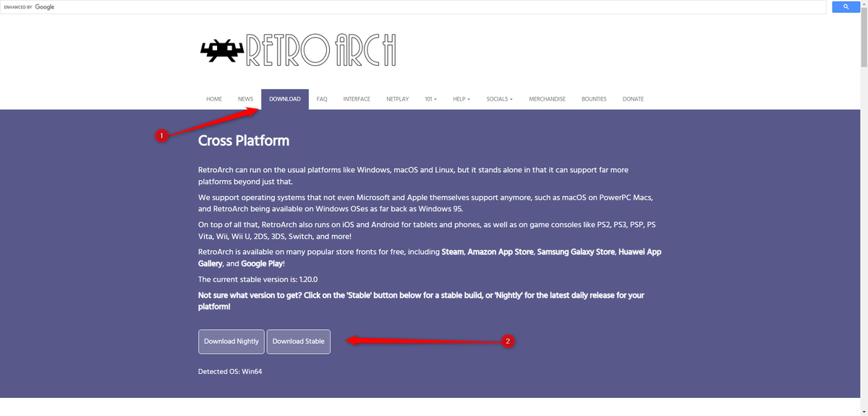Go to the NEWS nav item

pyautogui.click(x=245, y=99)
